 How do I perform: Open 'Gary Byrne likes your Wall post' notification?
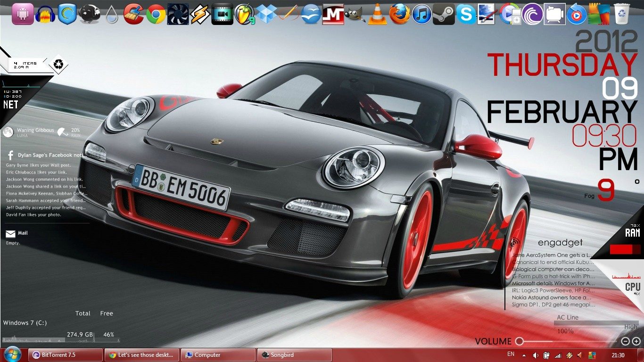click(38, 165)
